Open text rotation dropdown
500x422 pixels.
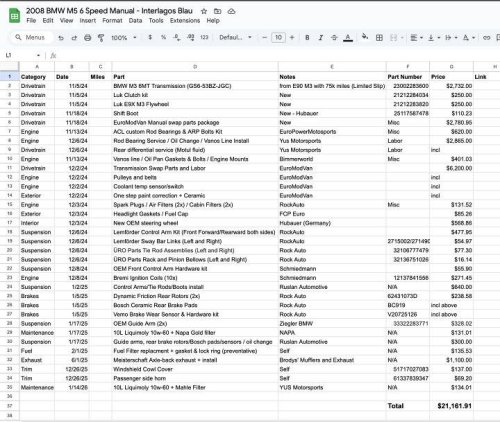point(469,38)
